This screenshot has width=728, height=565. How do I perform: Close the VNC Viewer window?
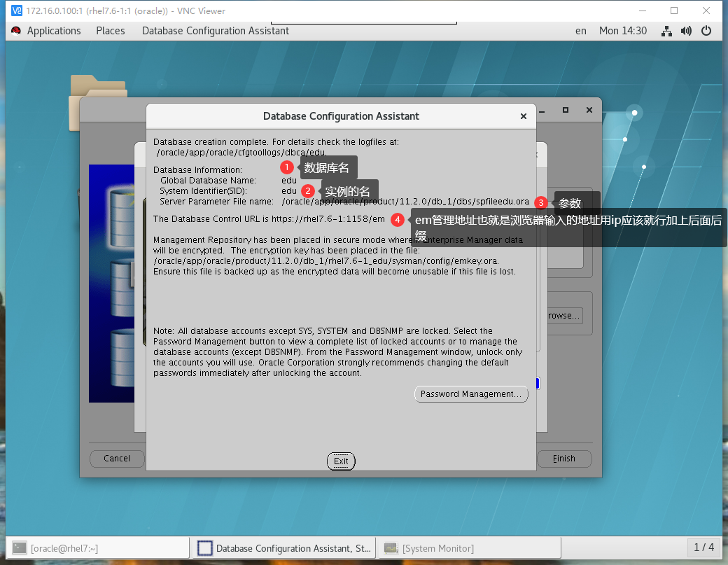click(x=706, y=11)
